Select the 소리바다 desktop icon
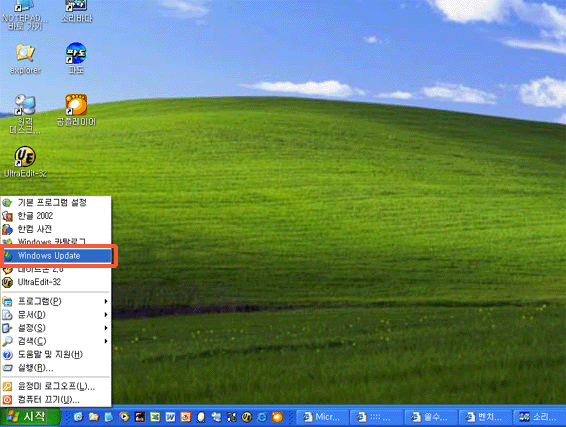 pos(76,12)
